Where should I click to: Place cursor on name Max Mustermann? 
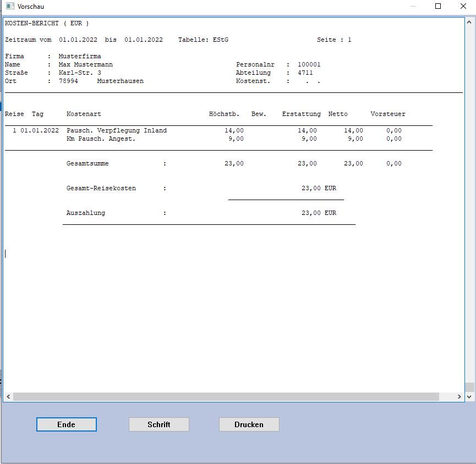85,64
